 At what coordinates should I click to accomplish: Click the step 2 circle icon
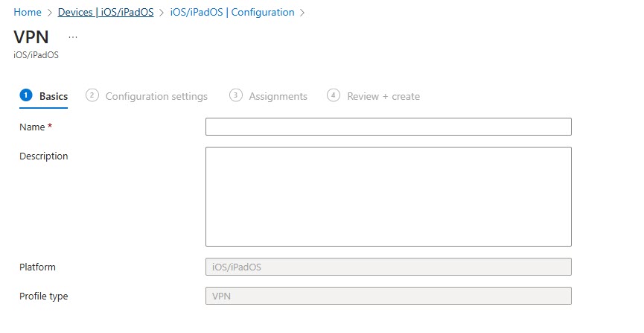(x=92, y=95)
